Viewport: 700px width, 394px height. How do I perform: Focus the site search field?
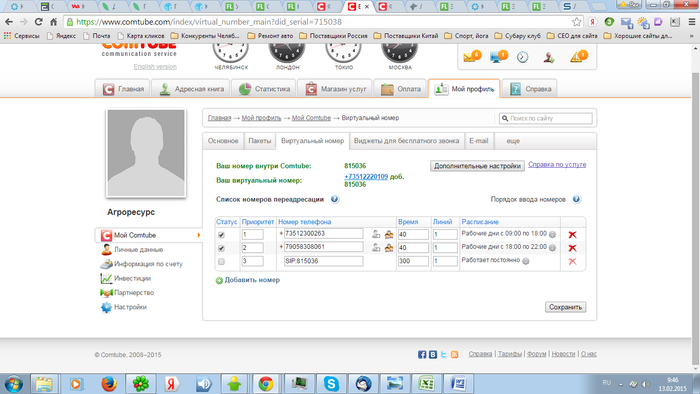[x=546, y=118]
